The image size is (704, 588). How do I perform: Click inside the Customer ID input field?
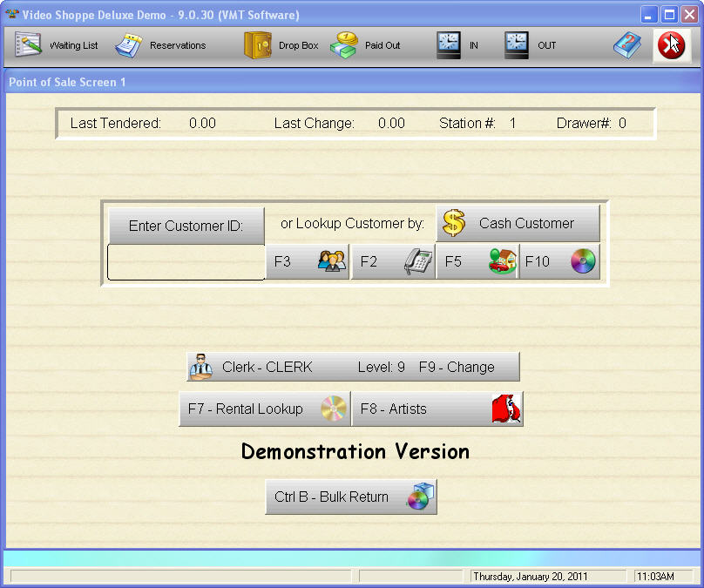click(186, 262)
